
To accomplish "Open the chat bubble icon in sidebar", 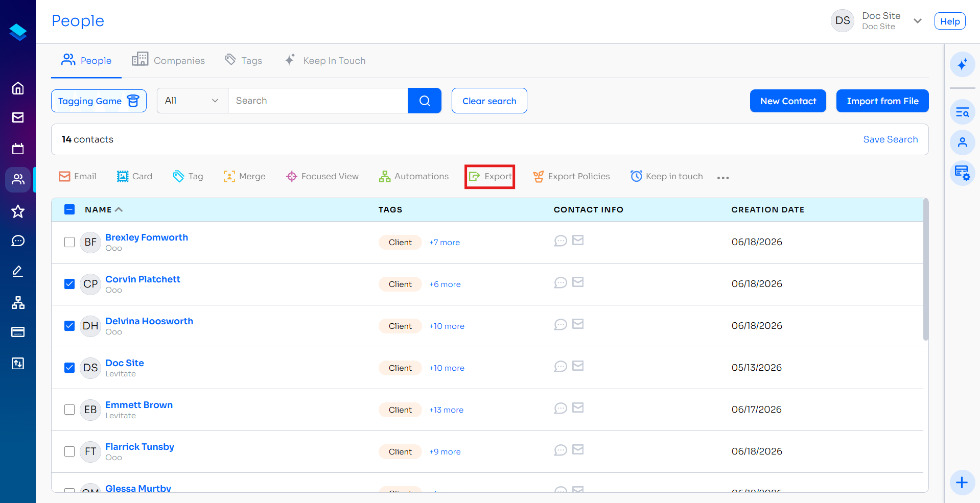I will (x=18, y=241).
